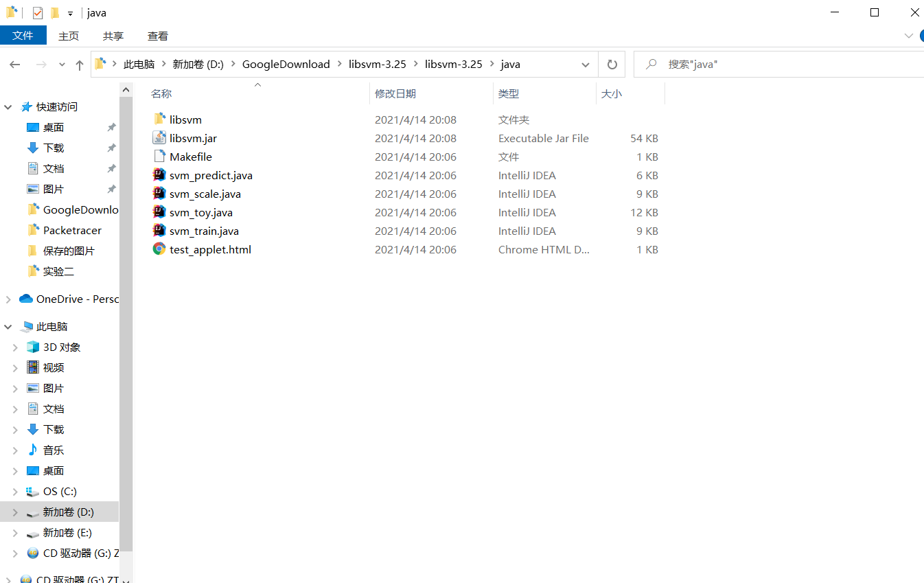924x583 pixels.
Task: Click the navigation pane scrollbar
Action: pyautogui.click(x=126, y=323)
